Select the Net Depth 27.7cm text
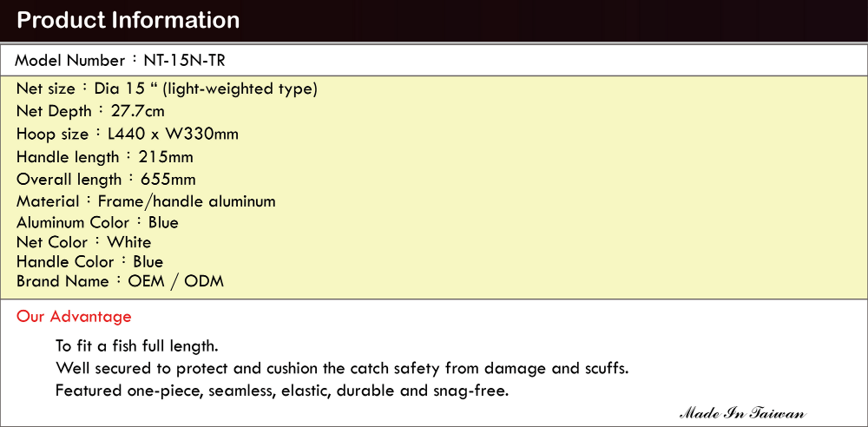This screenshot has width=868, height=427. tap(90, 111)
